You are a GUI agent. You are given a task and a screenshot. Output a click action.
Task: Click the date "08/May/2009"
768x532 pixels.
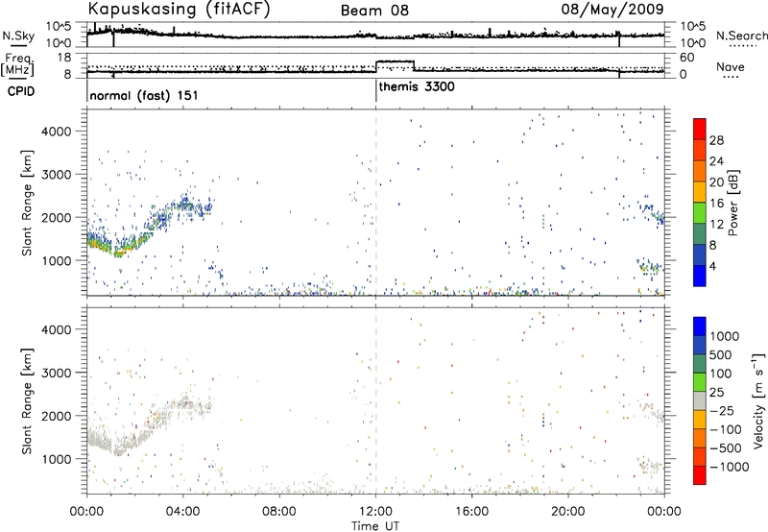pyautogui.click(x=612, y=10)
